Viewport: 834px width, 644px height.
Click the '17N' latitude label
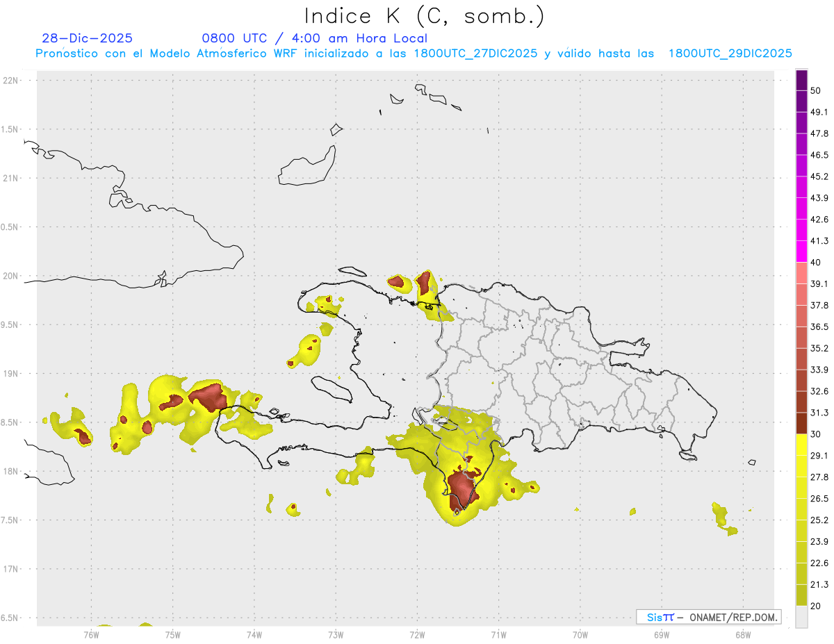coord(10,569)
